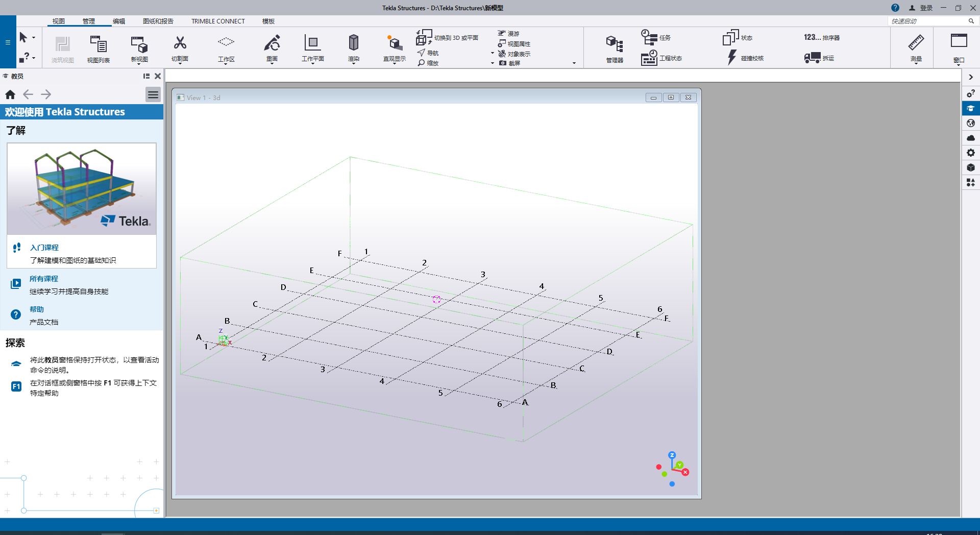Open Tekla Online globe panel in sidebar
Image resolution: width=980 pixels, height=535 pixels.
(x=971, y=124)
